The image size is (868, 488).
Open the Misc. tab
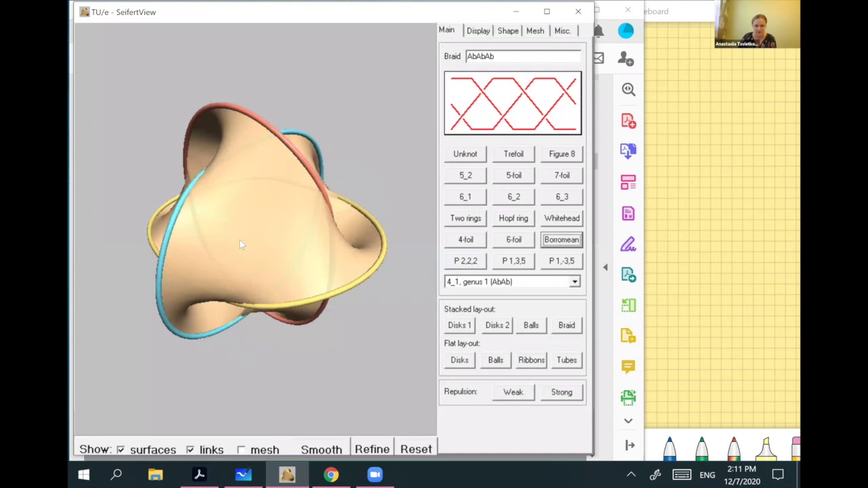[562, 30]
